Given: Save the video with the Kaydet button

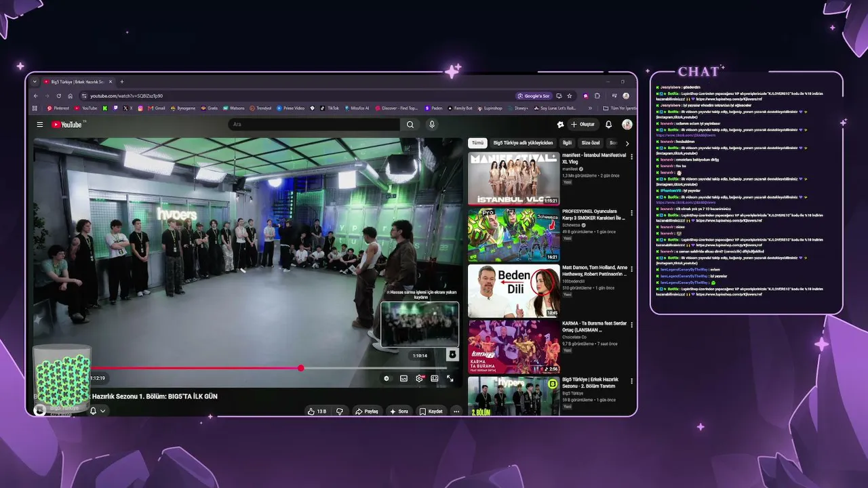Looking at the screenshot, I should (x=431, y=411).
